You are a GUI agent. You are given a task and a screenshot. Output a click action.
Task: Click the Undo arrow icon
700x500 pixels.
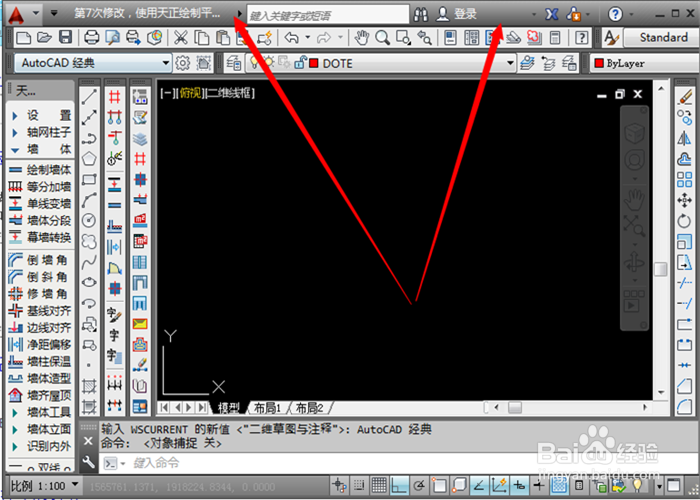[x=292, y=38]
